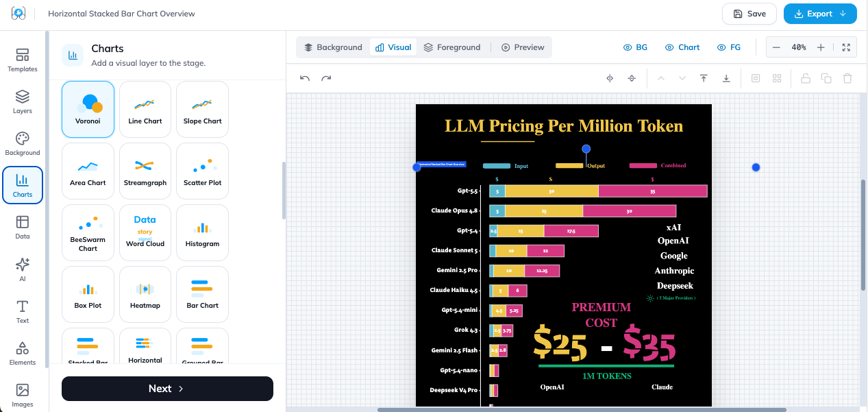Viewport: 868px width, 412px height.
Task: Center selection vertically on canvas
Action: point(632,78)
